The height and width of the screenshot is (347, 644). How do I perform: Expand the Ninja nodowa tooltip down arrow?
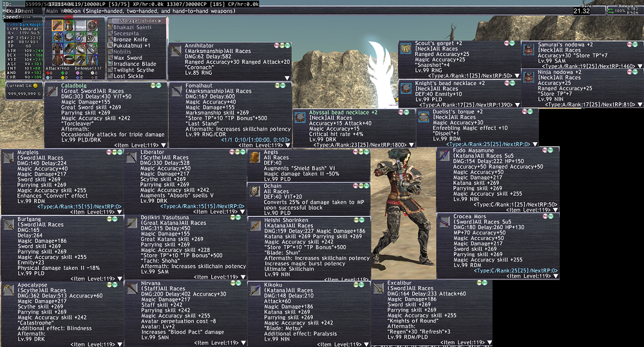coord(640,105)
